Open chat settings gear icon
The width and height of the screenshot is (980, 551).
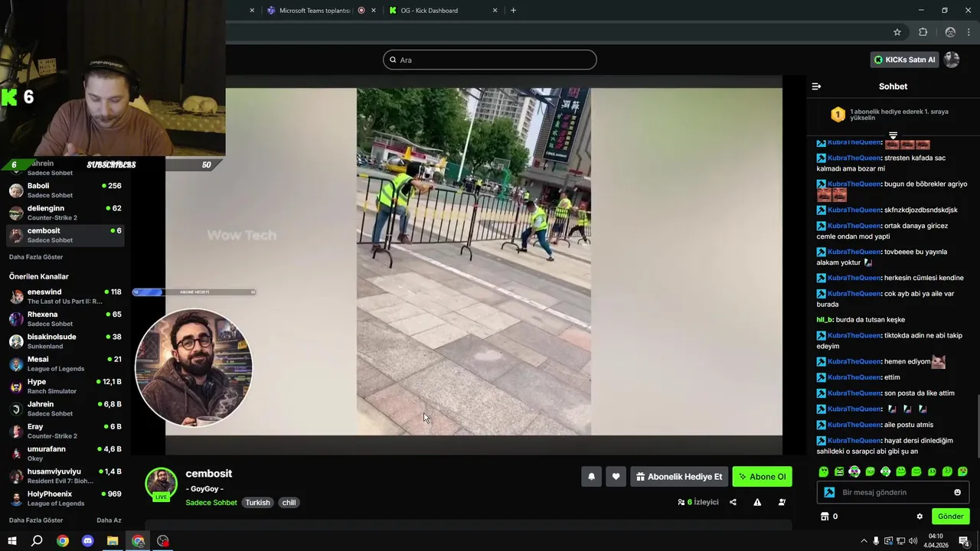point(920,517)
